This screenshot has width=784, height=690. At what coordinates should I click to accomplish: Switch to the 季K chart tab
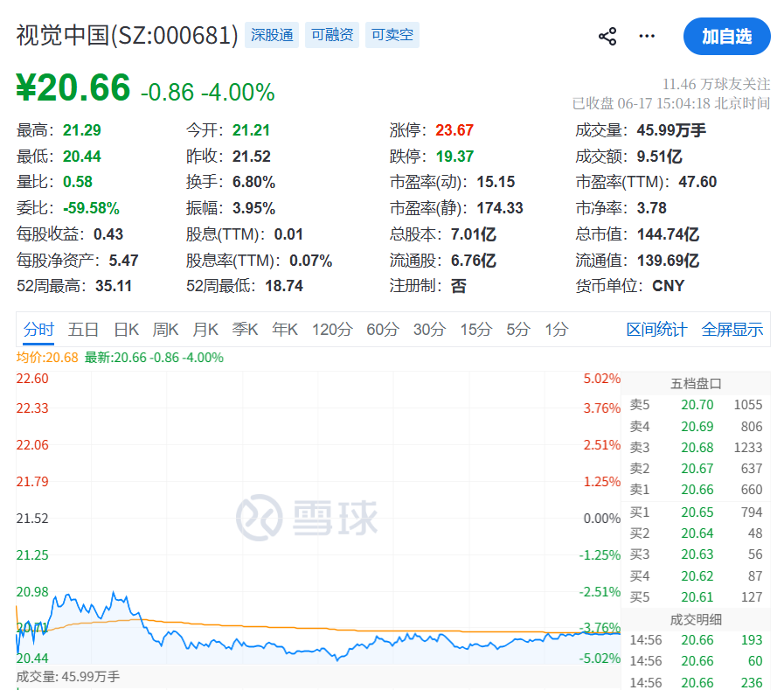click(x=245, y=330)
